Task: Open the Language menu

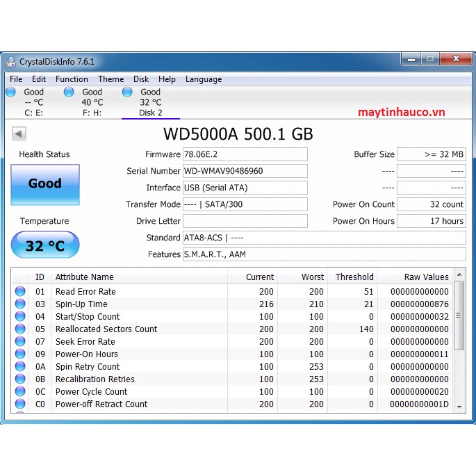Action: 204,79
